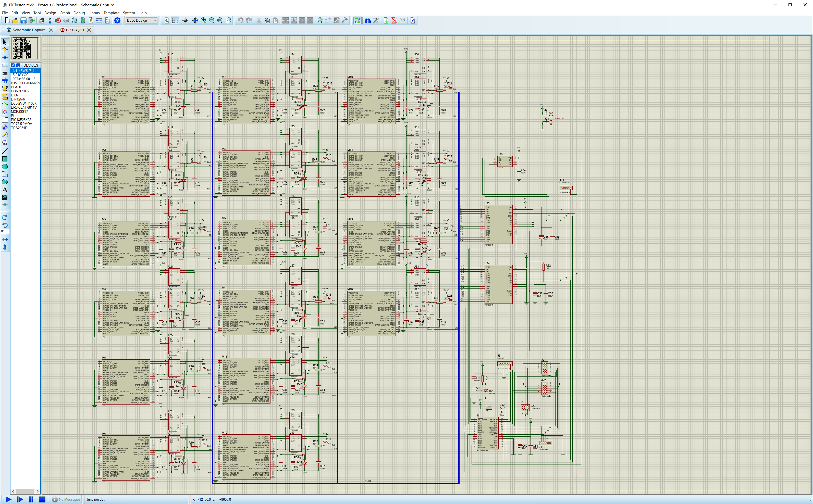Click the Save Project disk icon

[x=23, y=20]
